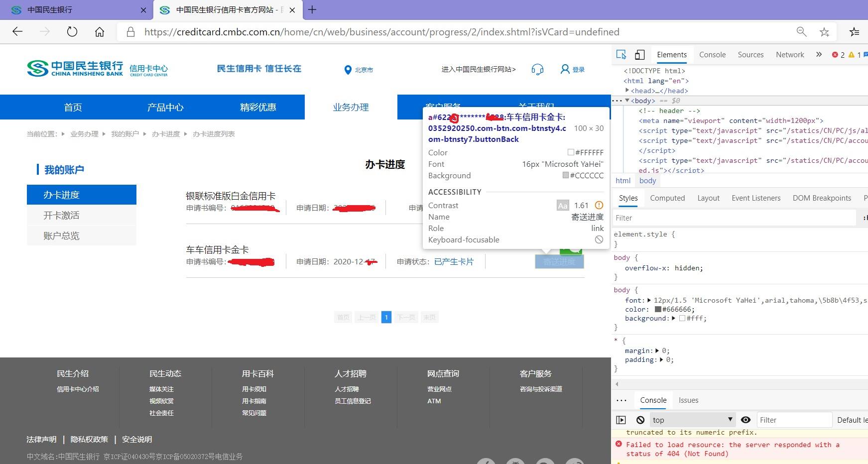Click the #fff background color swatch

pyautogui.click(x=682, y=318)
